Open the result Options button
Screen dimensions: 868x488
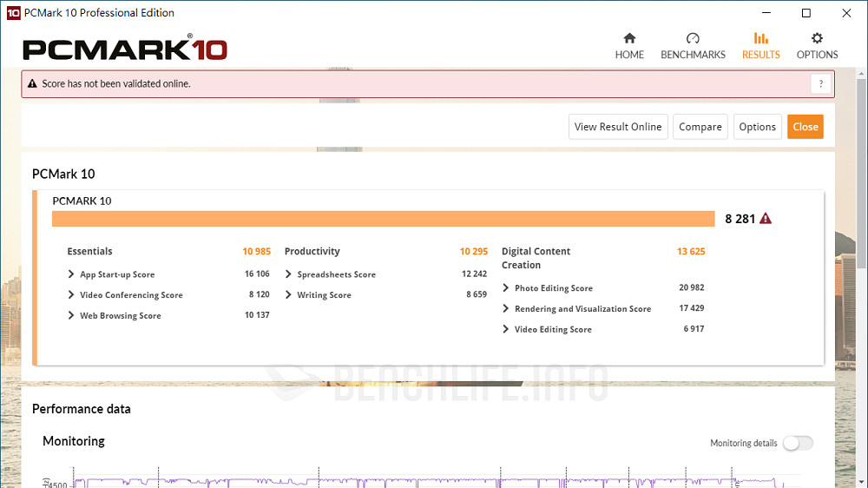(757, 127)
